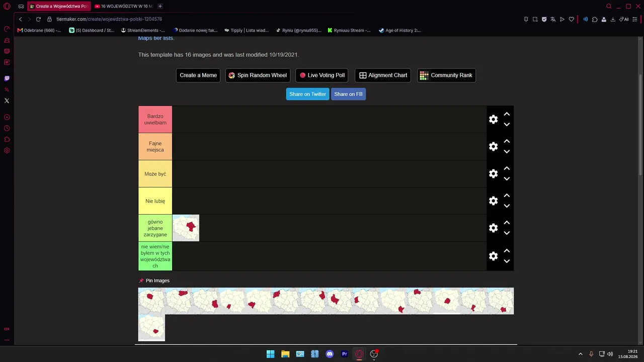Click the Nie lubię yellow tier label

(x=155, y=201)
